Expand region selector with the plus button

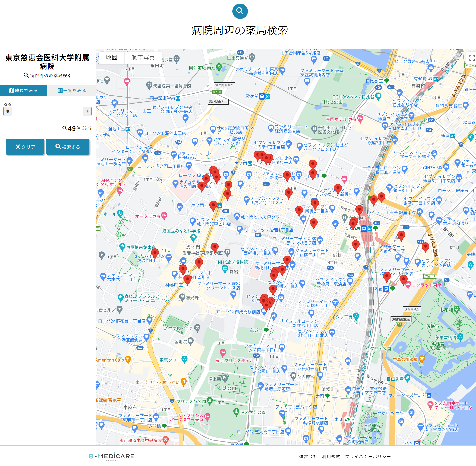click(x=87, y=111)
